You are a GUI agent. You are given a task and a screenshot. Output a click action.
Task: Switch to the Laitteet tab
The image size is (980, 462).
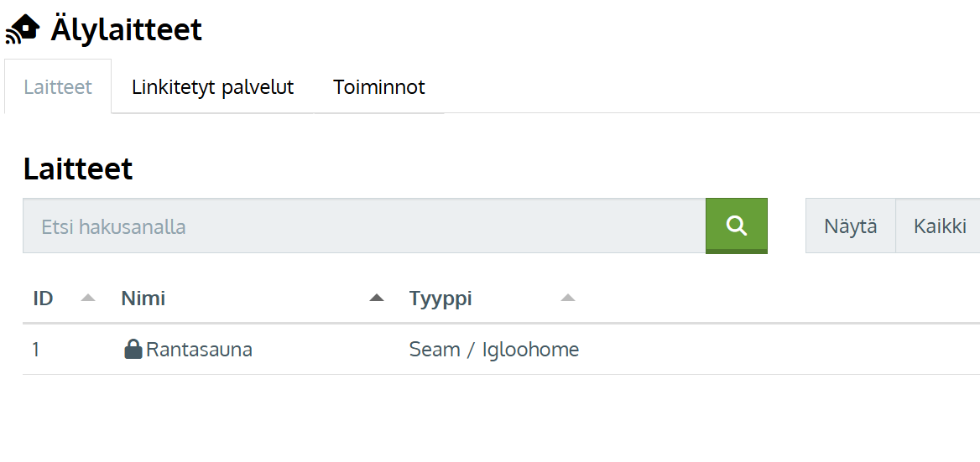pyautogui.click(x=58, y=86)
